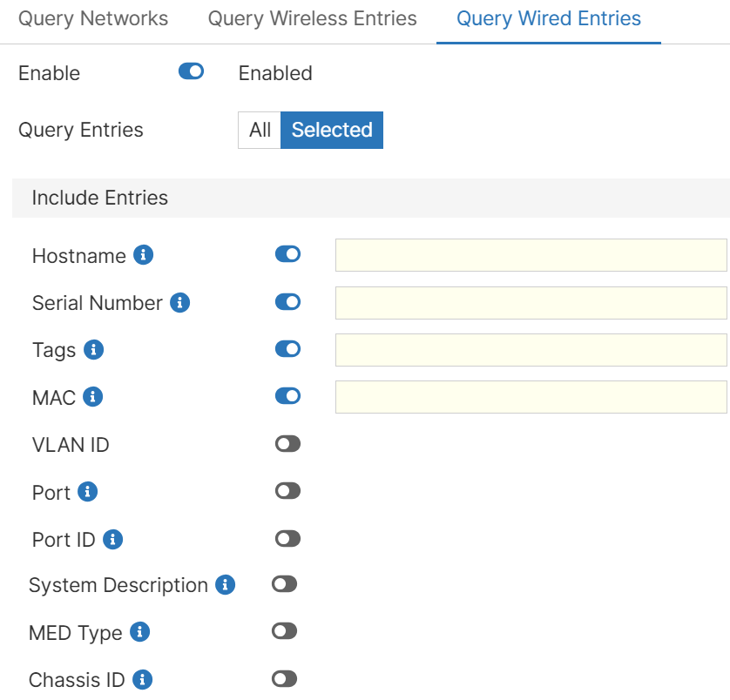Focus the Serial Number input field

pyautogui.click(x=531, y=303)
